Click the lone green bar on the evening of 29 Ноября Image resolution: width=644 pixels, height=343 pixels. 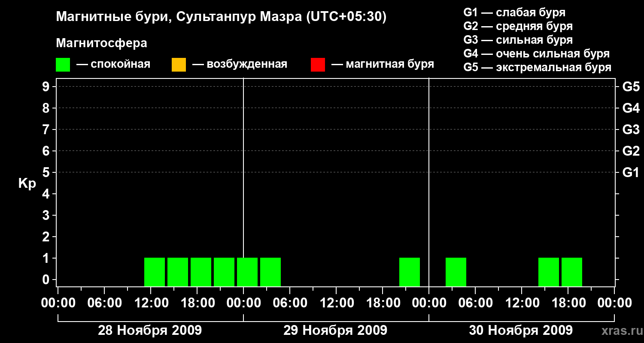tap(410, 272)
